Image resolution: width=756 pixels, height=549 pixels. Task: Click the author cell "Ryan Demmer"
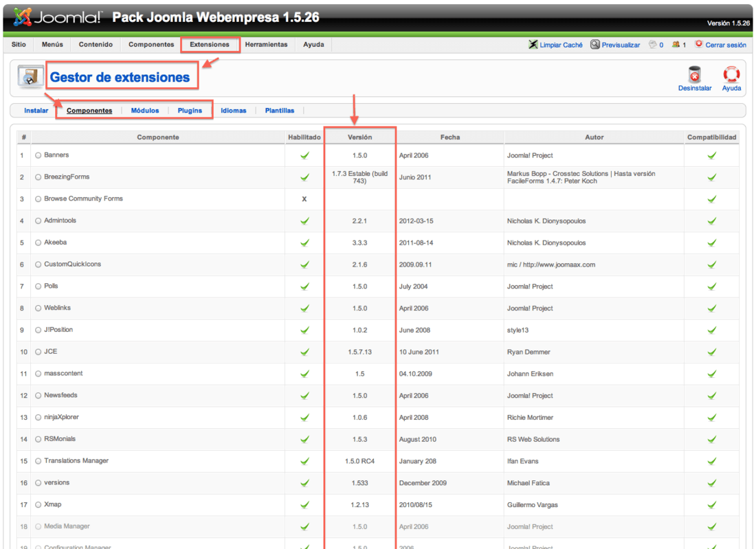[529, 352]
